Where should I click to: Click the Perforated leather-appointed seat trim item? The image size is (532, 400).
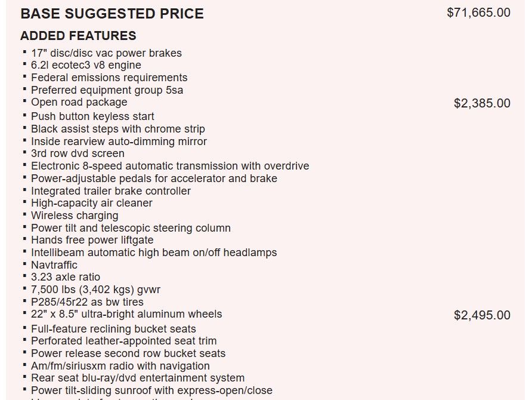[x=123, y=341]
